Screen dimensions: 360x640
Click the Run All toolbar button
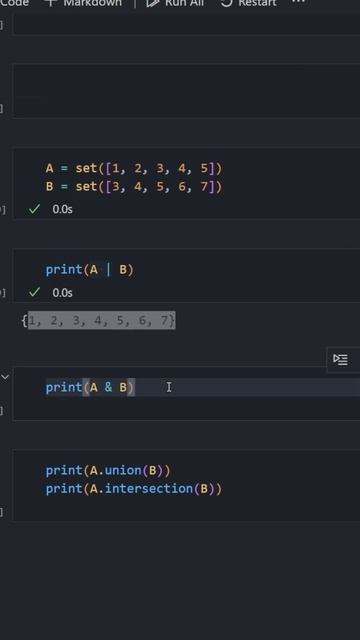(x=175, y=3)
